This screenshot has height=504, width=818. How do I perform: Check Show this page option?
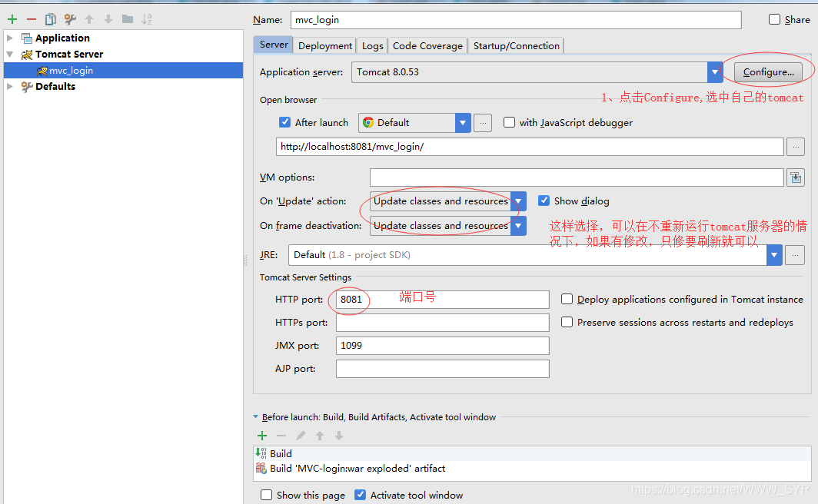pyautogui.click(x=267, y=495)
